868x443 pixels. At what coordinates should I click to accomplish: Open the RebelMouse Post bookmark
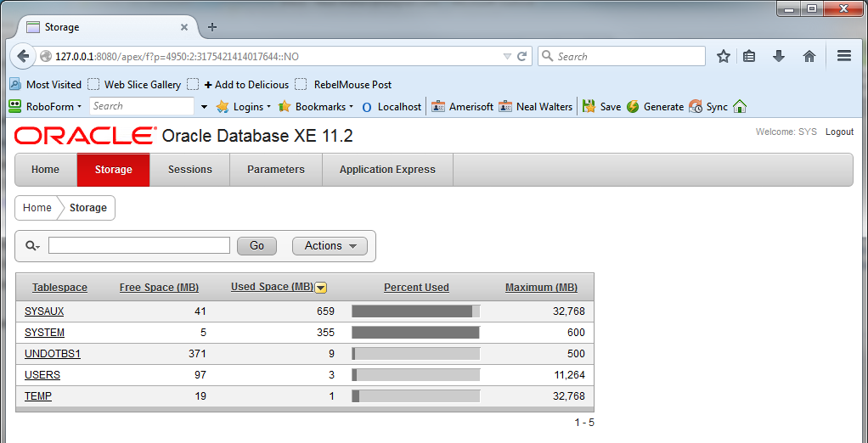343,85
